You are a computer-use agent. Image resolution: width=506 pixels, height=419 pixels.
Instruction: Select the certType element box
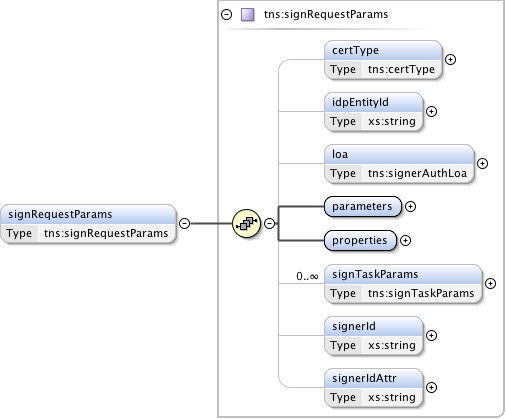click(383, 60)
